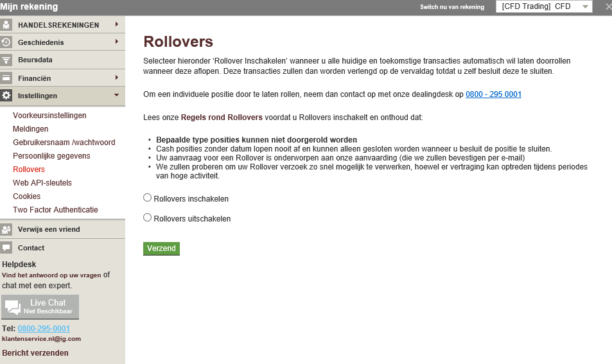Screen dimensions: 612x364
Task: Open Geschiedenis menu item
Action: [62, 42]
